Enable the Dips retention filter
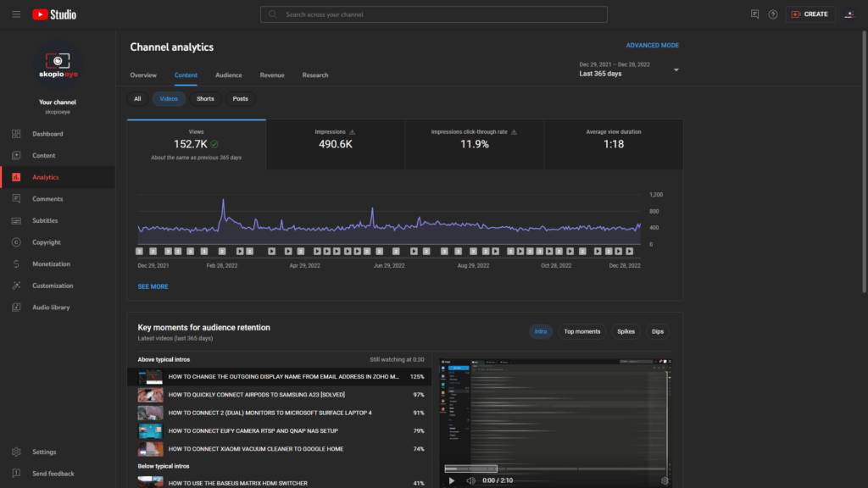 [x=657, y=331]
